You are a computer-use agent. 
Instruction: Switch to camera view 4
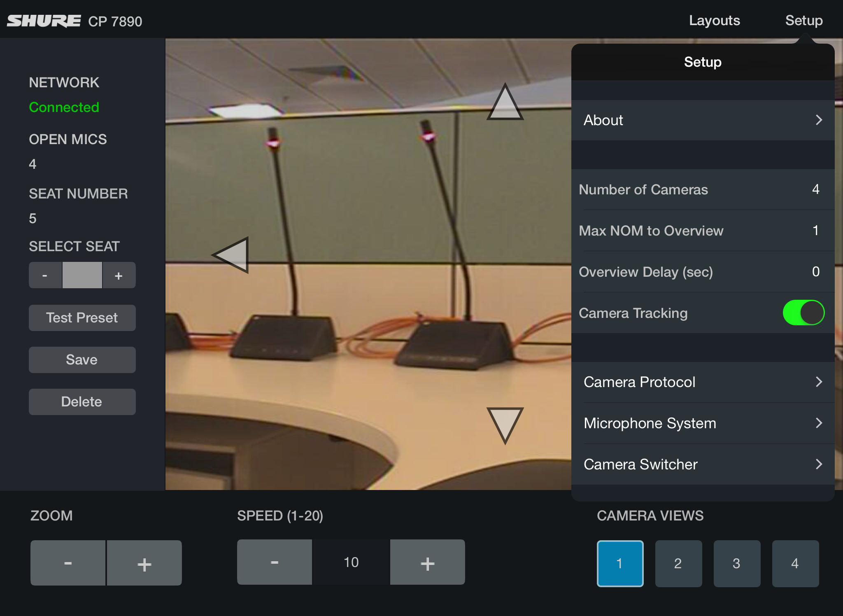pos(795,563)
